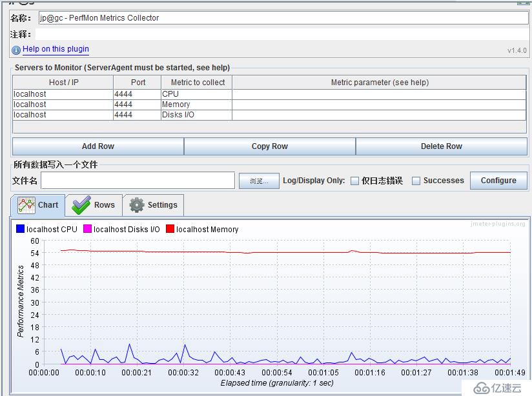Click the 名称 name input field
The width and height of the screenshot is (532, 396).
click(283, 18)
